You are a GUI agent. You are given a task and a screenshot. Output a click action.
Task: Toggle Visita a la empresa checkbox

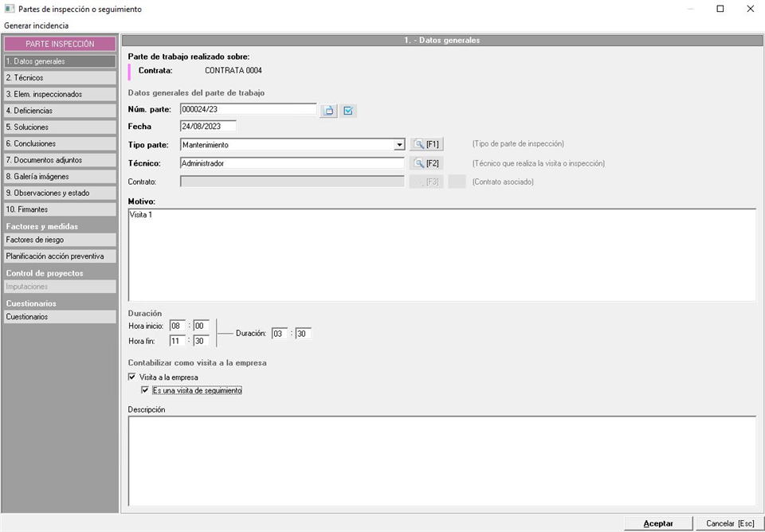click(x=131, y=377)
